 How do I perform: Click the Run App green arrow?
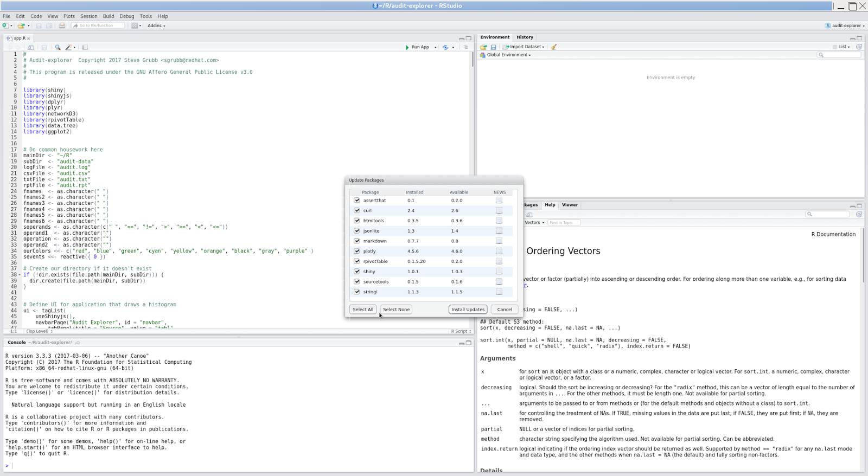point(407,47)
